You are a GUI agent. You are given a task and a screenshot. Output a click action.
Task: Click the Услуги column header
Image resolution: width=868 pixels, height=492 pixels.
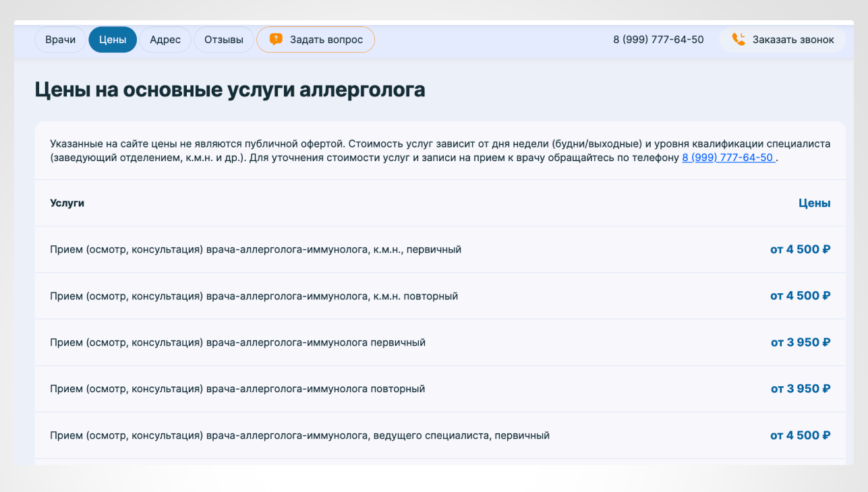point(67,203)
